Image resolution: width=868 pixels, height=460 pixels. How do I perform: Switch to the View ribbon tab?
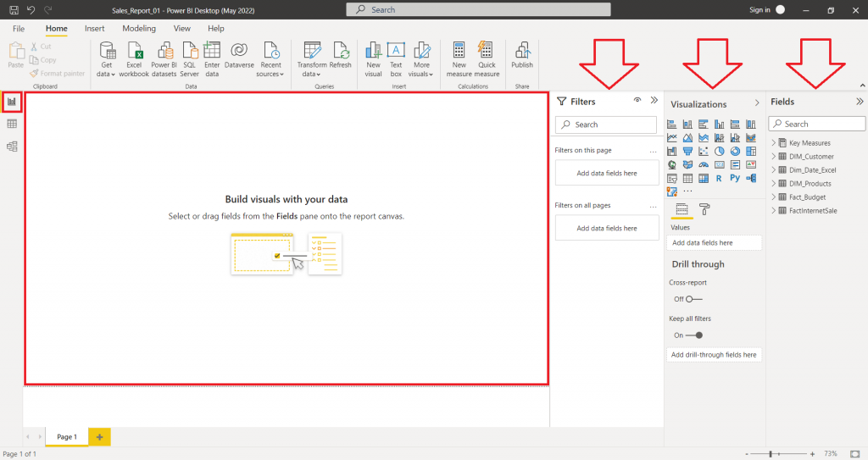(x=181, y=28)
